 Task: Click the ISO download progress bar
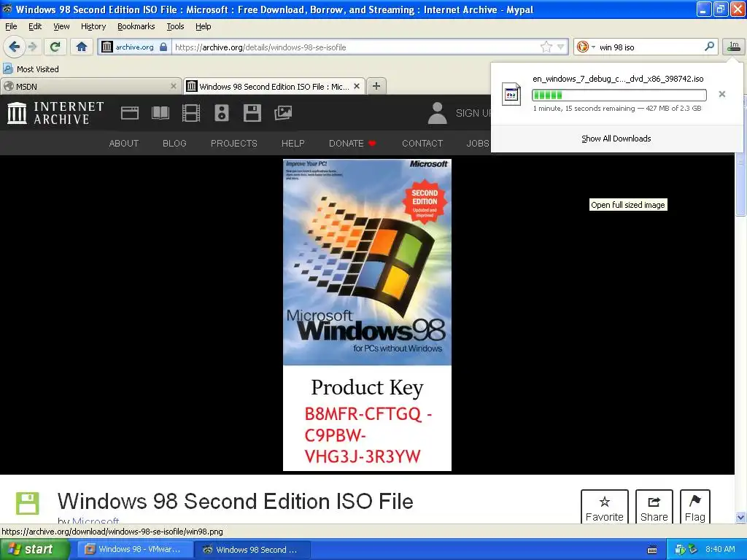click(619, 95)
